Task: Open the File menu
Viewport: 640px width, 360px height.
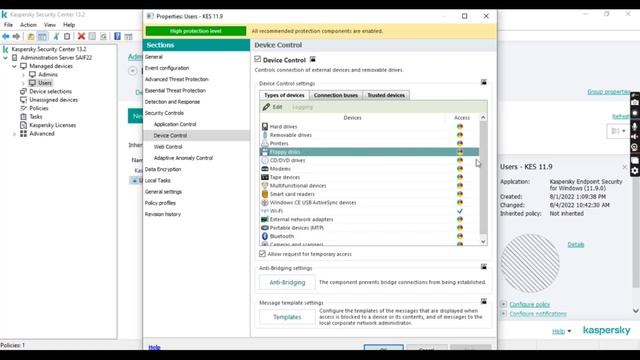Action: point(8,25)
